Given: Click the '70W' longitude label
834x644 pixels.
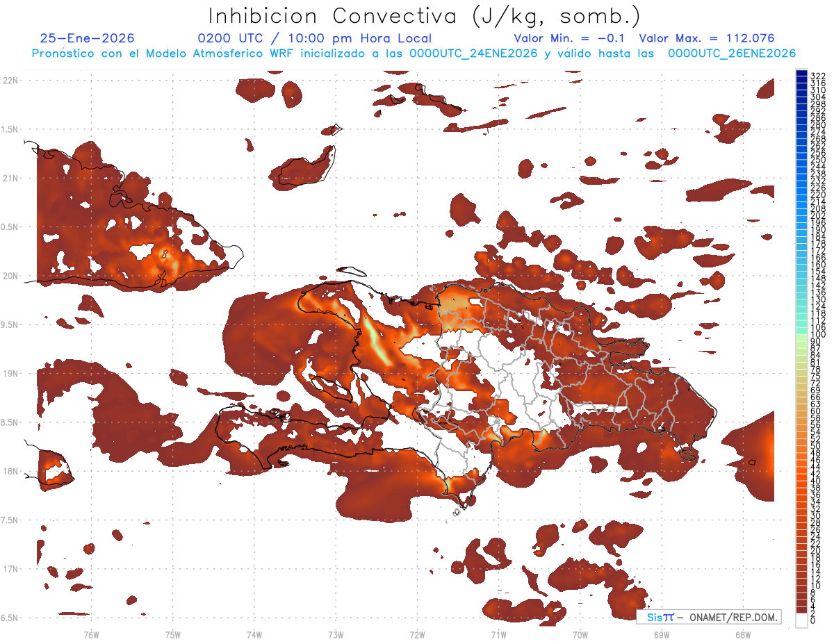Looking at the screenshot, I should pos(580,634).
